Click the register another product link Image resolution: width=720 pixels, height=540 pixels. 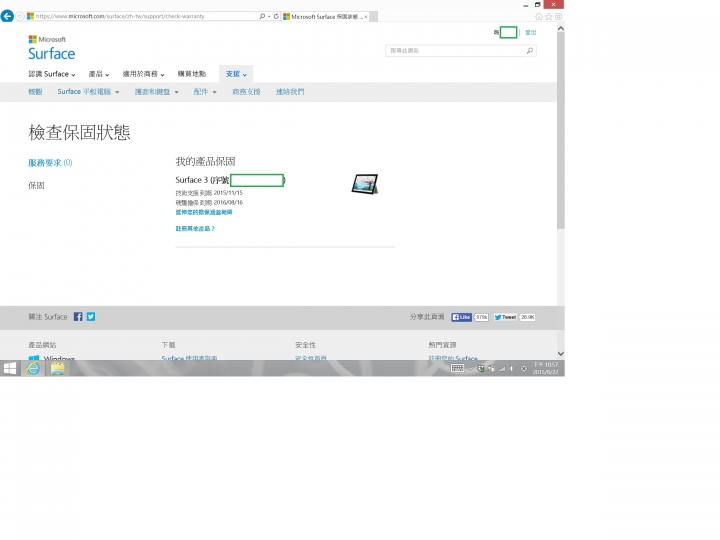click(195, 229)
